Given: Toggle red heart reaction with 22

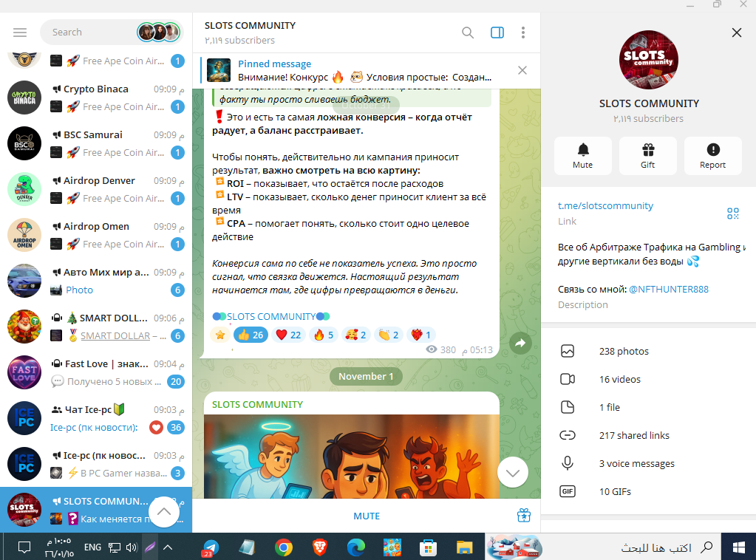Looking at the screenshot, I should [288, 335].
